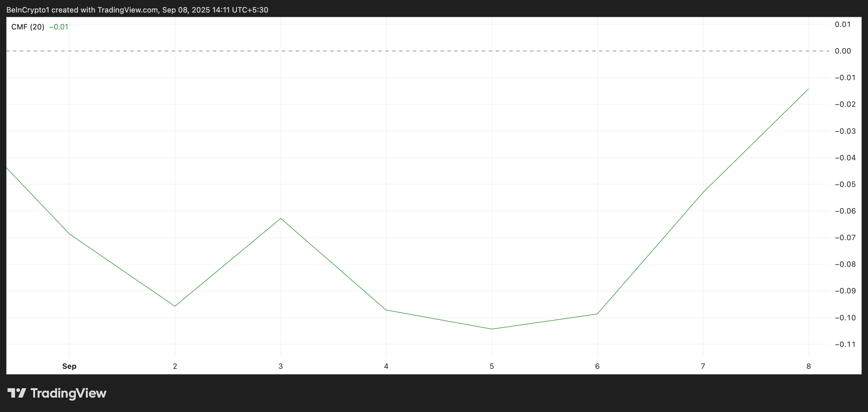Click the header text 'BeInCrypto1 created with TradingView.com'
The height and width of the screenshot is (412, 868).
(x=82, y=10)
